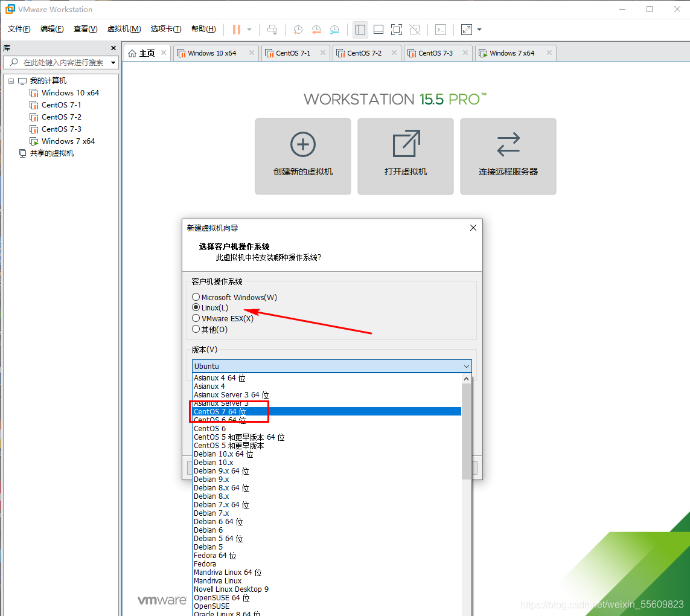Viewport: 690px width, 616px height.
Task: Click the revert to snapshot icon
Action: [x=316, y=30]
